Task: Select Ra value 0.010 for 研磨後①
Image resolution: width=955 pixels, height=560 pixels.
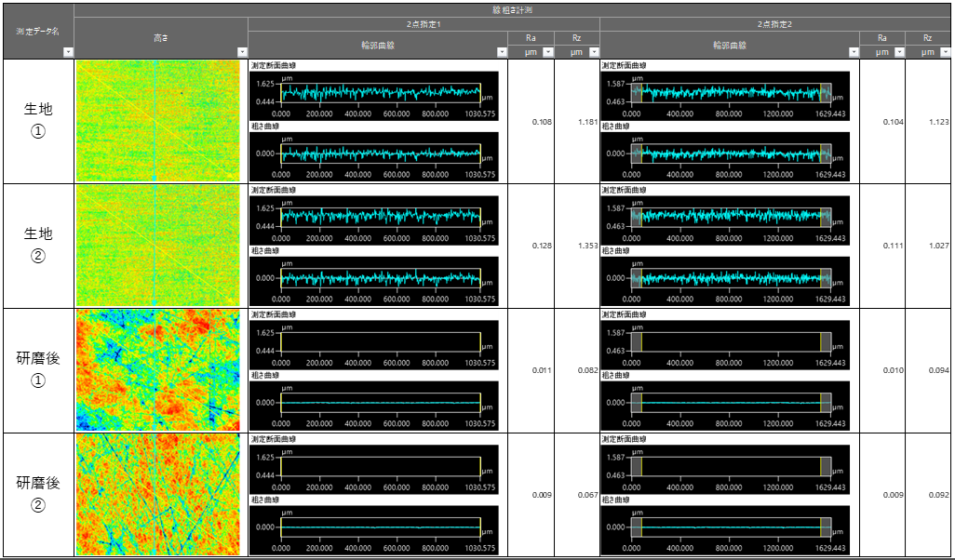Action: point(893,370)
